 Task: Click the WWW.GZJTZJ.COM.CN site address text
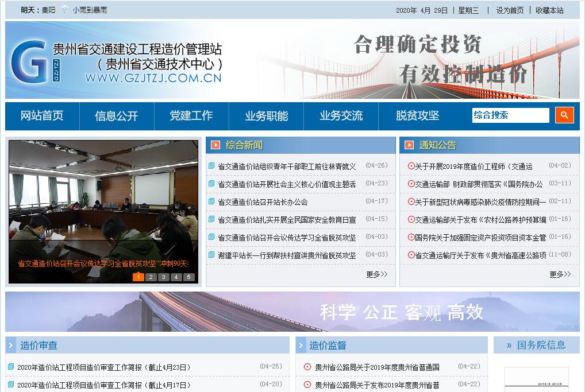[x=153, y=78]
